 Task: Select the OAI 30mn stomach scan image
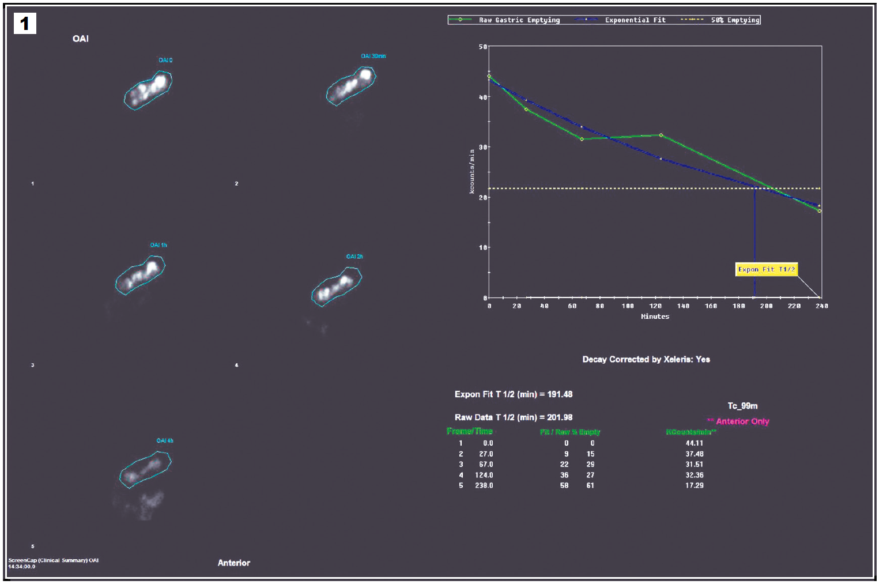coord(351,86)
